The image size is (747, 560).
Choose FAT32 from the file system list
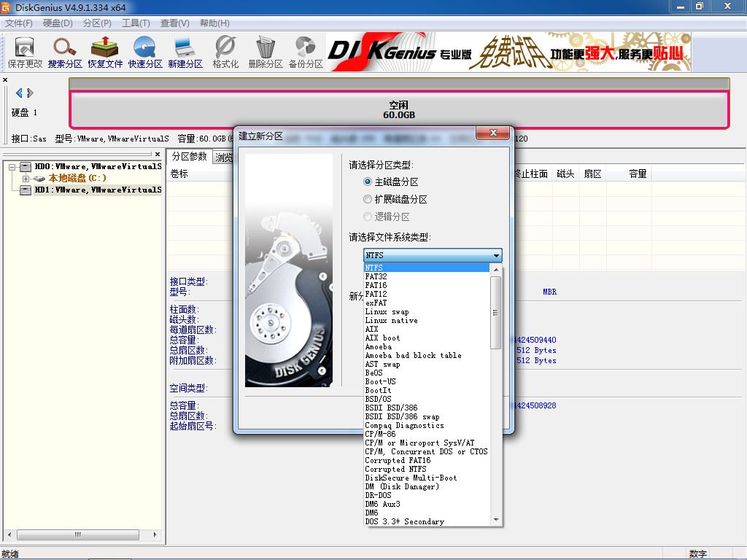click(x=427, y=276)
